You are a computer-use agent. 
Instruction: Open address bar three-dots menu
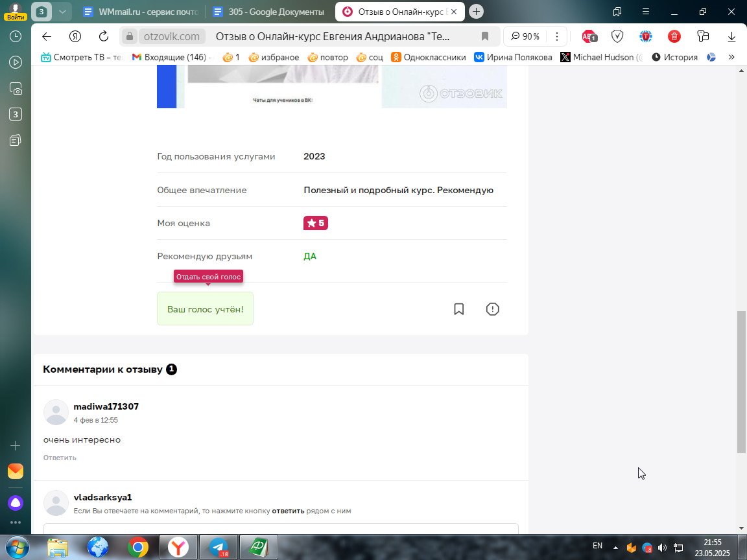(x=556, y=37)
